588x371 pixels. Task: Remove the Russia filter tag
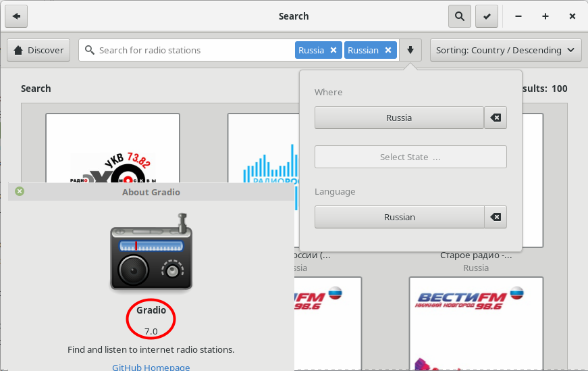333,50
